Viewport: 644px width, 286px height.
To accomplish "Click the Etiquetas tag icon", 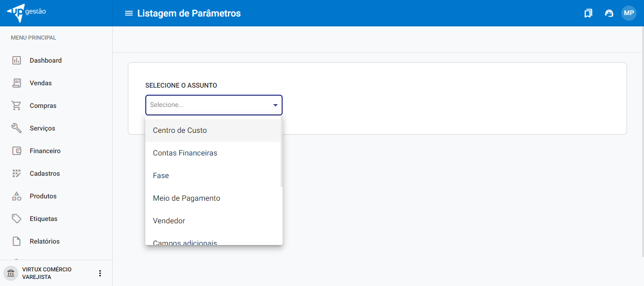I will 17,219.
